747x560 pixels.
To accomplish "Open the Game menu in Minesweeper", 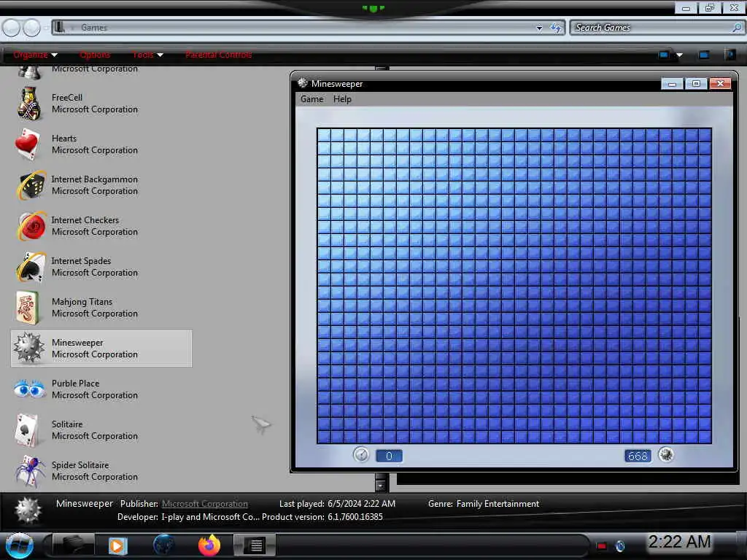I will (x=312, y=99).
